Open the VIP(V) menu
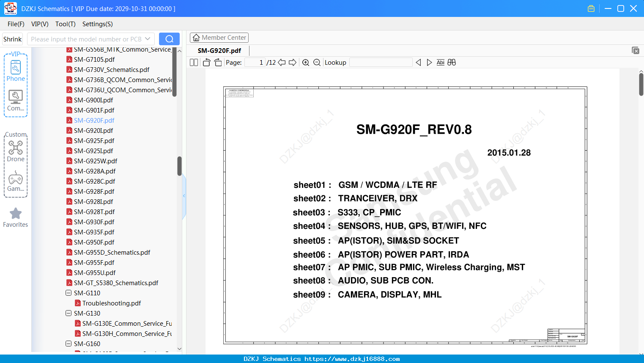Viewport: 644px width, 363px height. 40,24
